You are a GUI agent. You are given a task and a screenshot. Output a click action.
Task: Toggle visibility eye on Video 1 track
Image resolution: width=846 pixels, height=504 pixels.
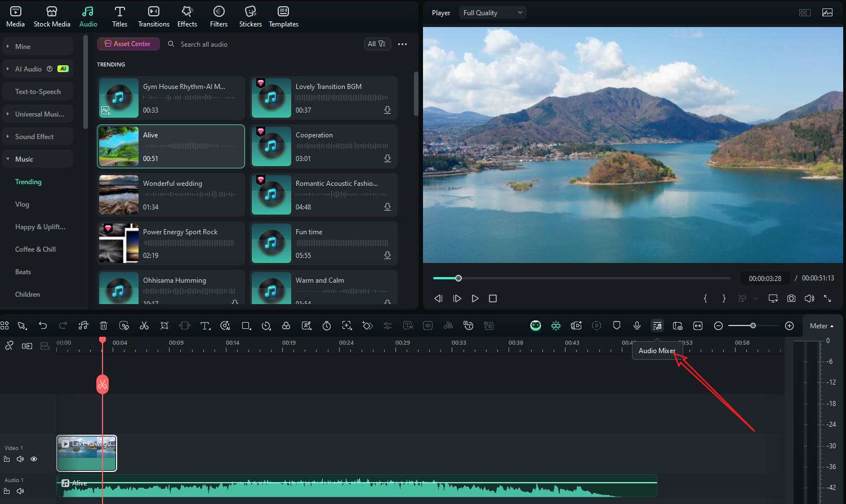(x=34, y=459)
